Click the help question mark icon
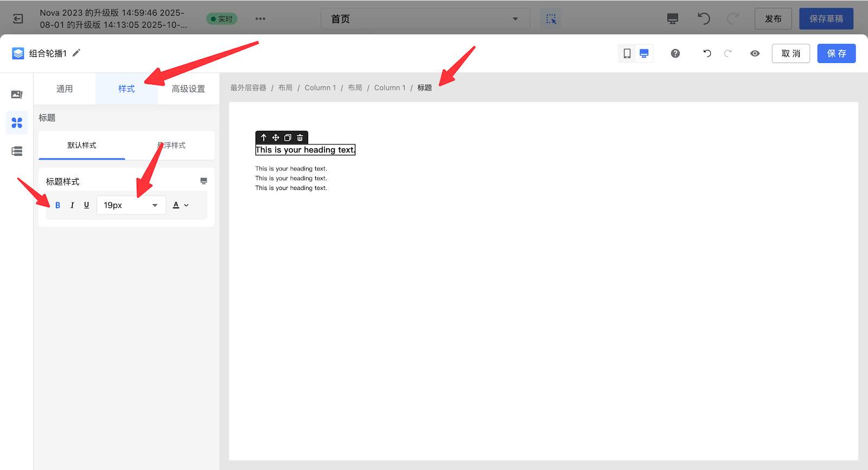The image size is (868, 470). point(675,54)
